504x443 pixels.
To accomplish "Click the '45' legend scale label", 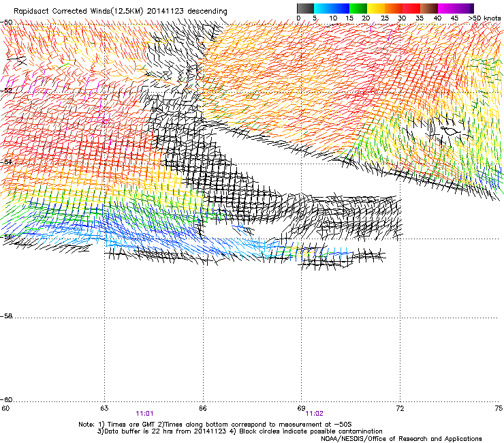I will (454, 18).
